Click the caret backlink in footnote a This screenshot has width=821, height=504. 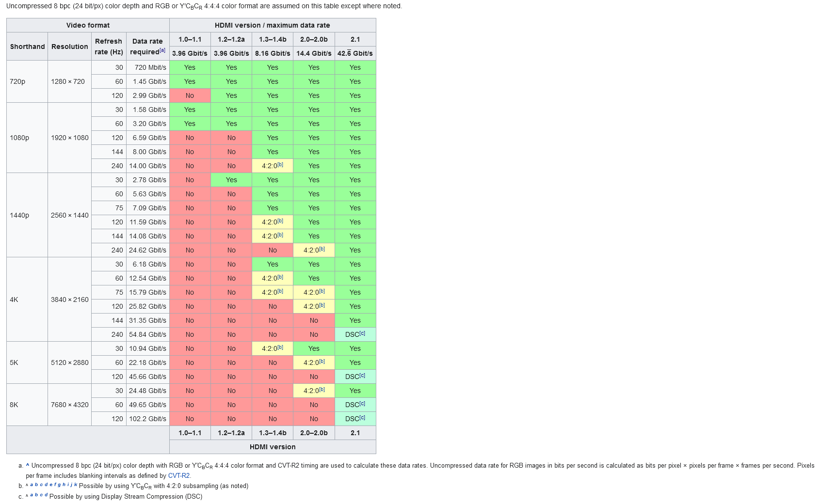coord(28,465)
